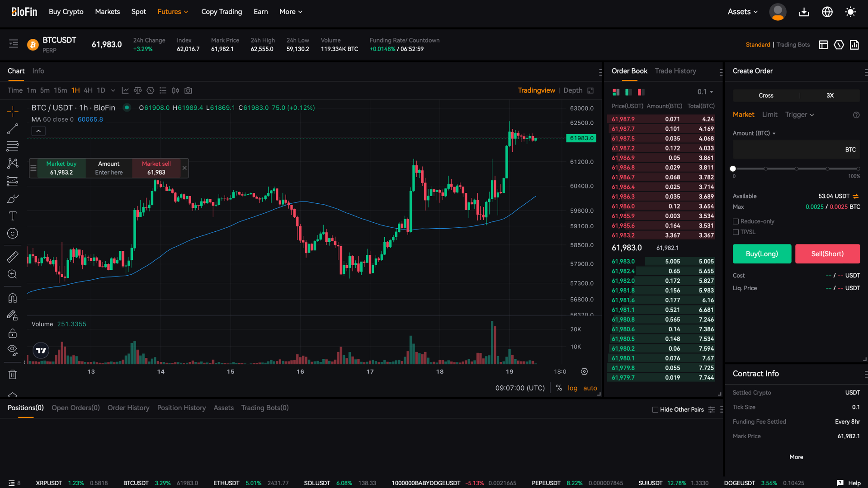
Task: Open the Futures dropdown menu
Action: 173,11
